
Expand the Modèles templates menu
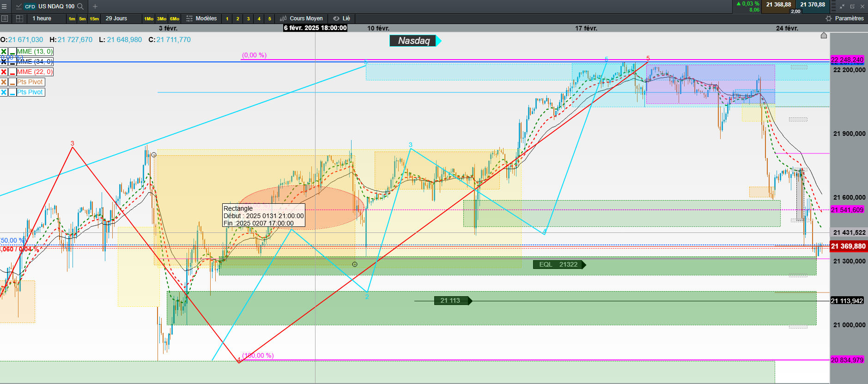pos(201,18)
